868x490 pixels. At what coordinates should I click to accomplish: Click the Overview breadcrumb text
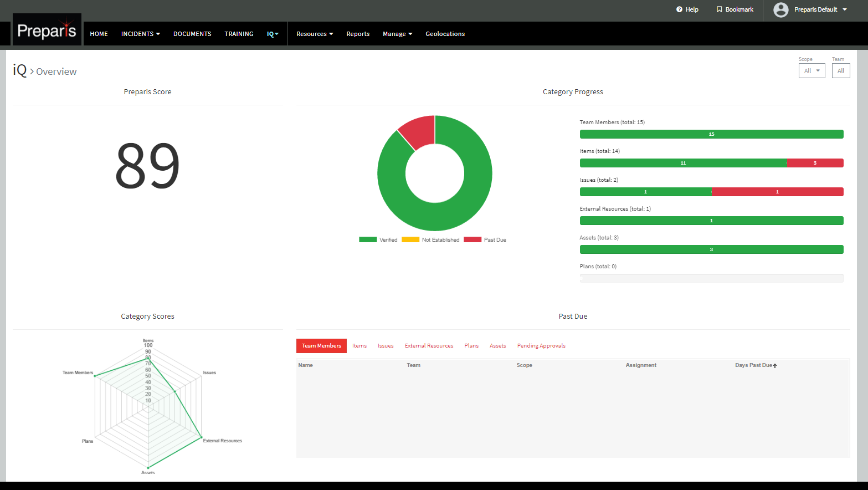[57, 72]
